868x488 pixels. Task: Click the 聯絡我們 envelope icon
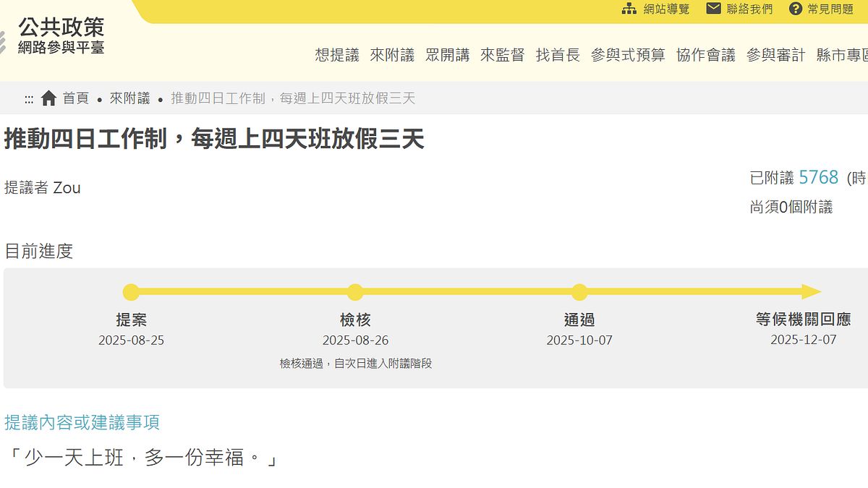tap(712, 8)
